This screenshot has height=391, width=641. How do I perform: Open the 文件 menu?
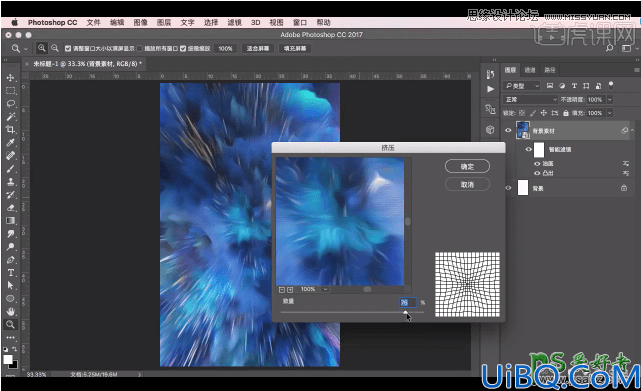click(93, 22)
